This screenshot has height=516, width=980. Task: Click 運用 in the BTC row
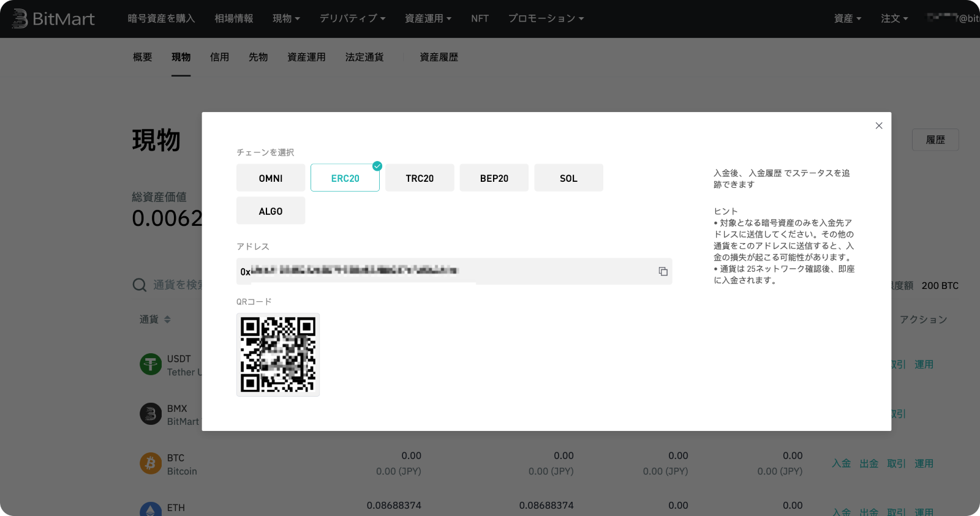[924, 463]
